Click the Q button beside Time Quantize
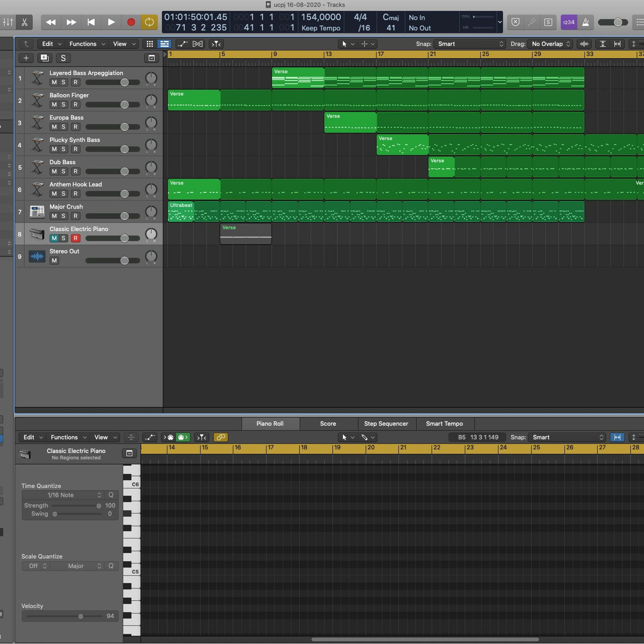 click(111, 495)
